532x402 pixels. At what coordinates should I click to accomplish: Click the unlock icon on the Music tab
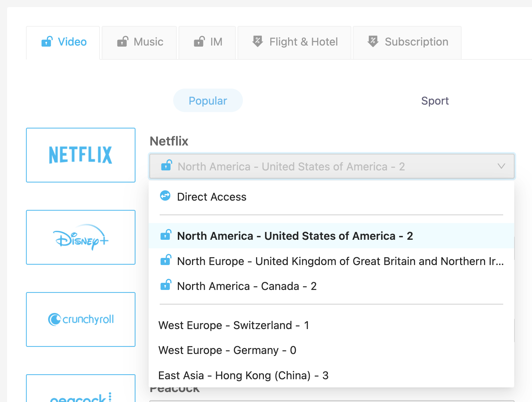coord(123,41)
